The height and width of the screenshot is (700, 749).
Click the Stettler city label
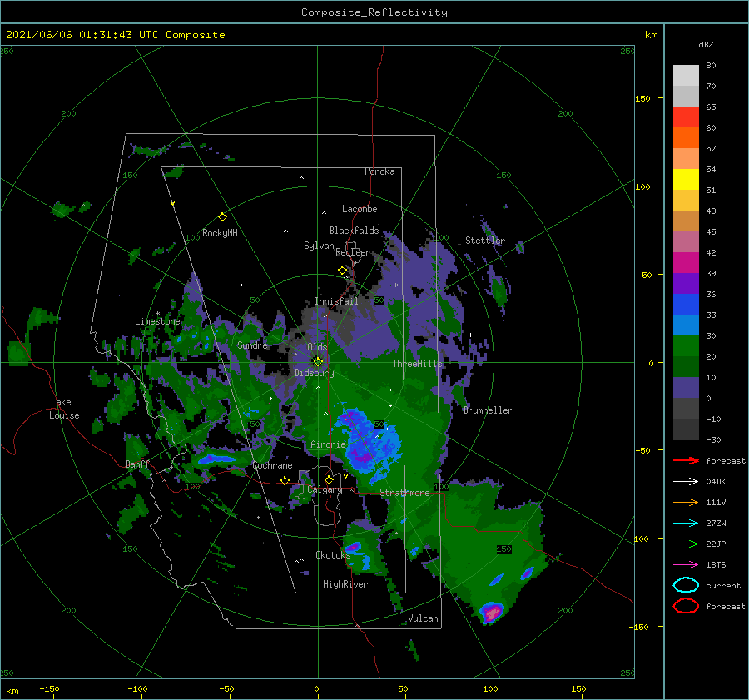(485, 241)
